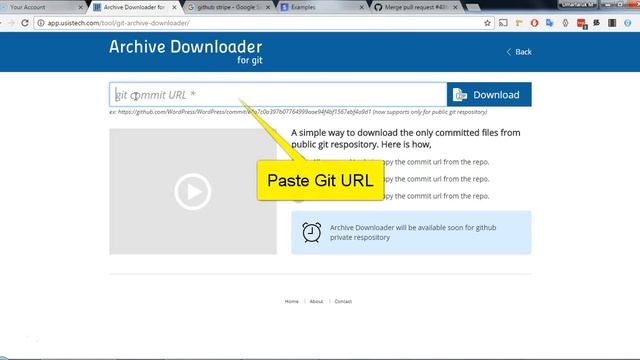
Task: Open the Google Translate extension icon
Action: (549, 23)
